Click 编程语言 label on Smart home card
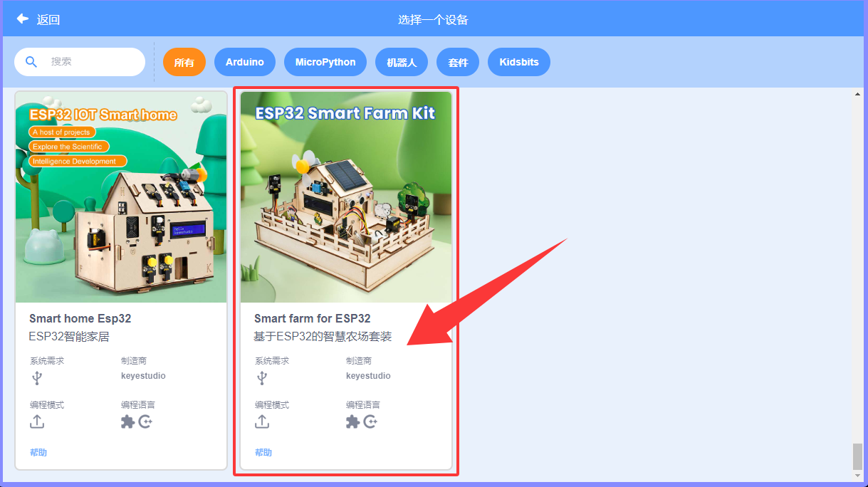 (x=138, y=404)
